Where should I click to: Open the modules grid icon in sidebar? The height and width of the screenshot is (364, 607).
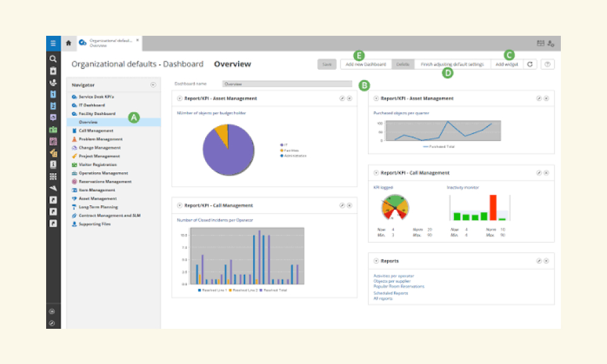[53, 177]
